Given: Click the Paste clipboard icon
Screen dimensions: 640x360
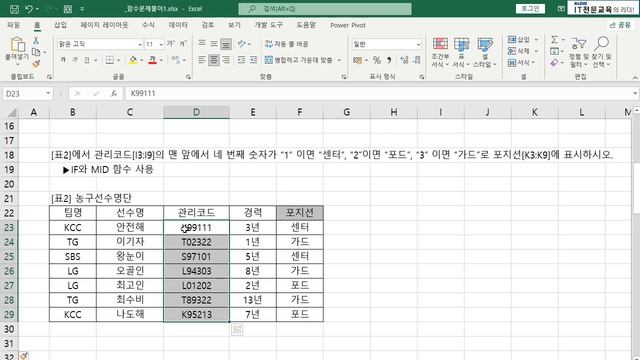Looking at the screenshot, I should point(17,44).
